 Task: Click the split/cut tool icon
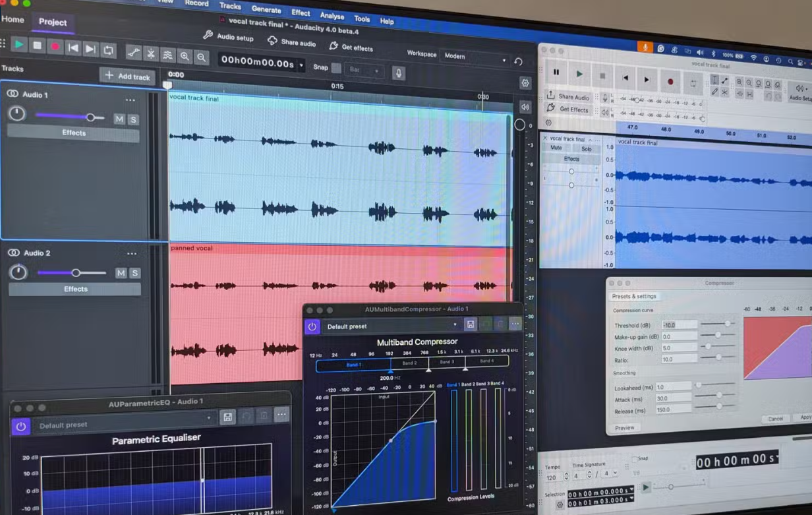point(151,53)
